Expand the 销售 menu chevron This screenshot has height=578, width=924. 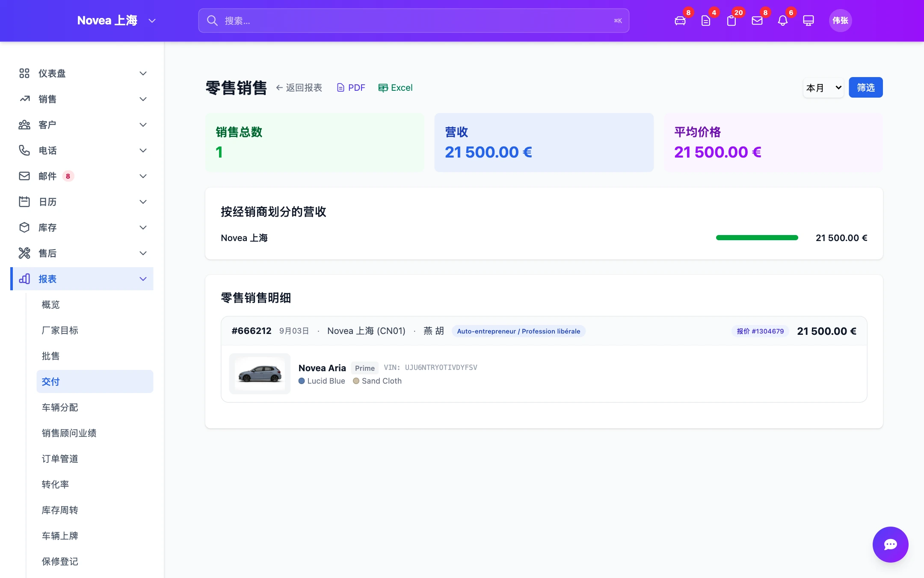pos(143,99)
